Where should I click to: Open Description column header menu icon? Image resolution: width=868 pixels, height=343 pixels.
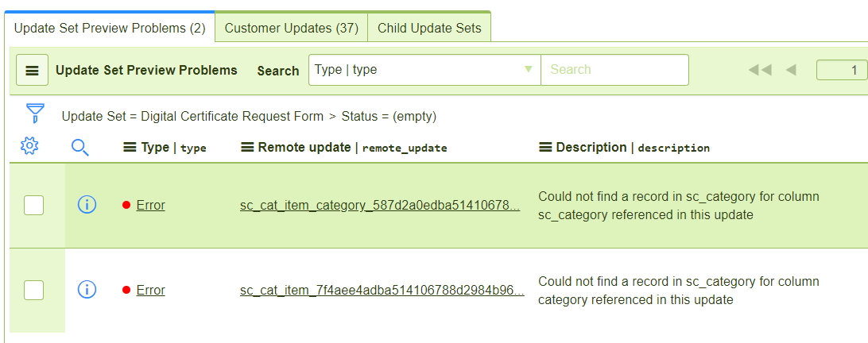pyautogui.click(x=545, y=148)
